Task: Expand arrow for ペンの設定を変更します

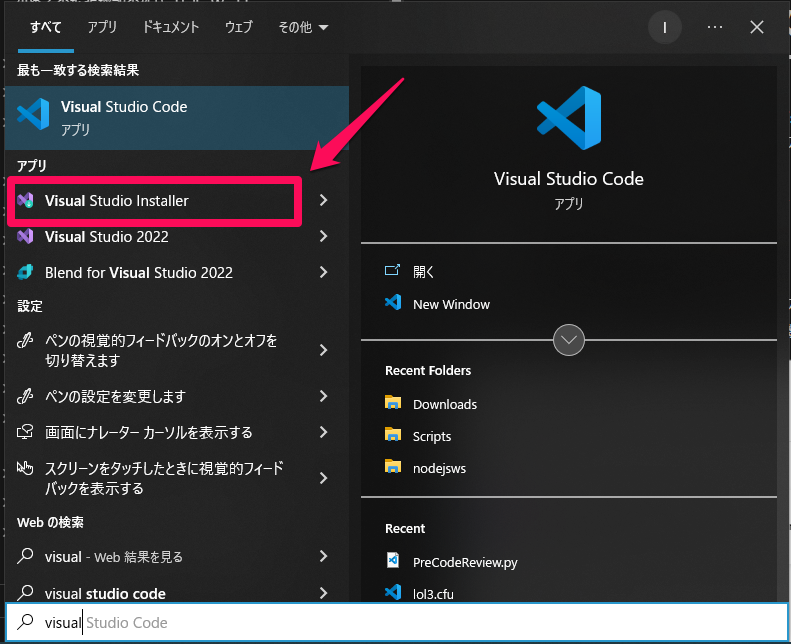Action: (324, 396)
